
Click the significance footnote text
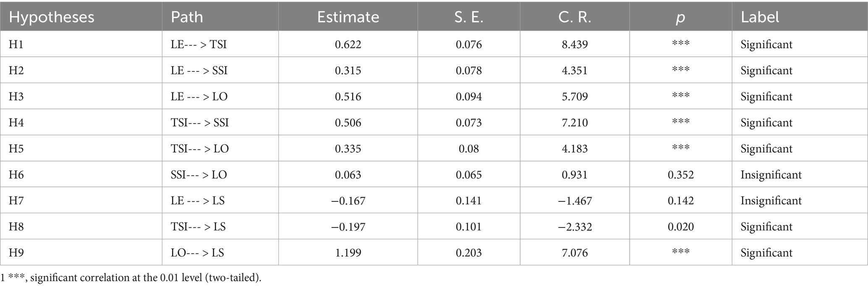pyautogui.click(x=131, y=278)
